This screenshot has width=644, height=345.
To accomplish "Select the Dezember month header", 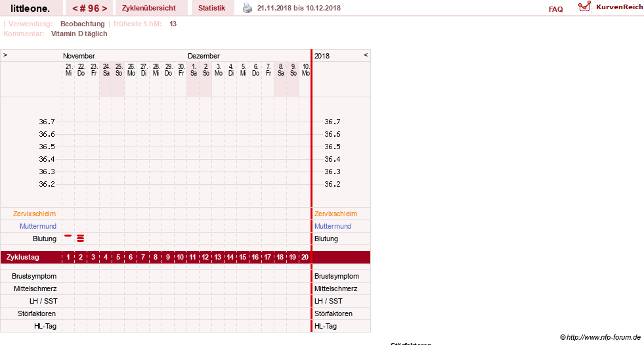I will click(x=204, y=56).
